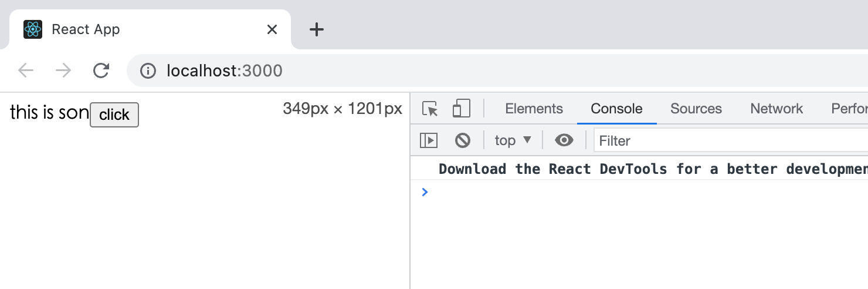Reload the page with refresh icon

101,71
